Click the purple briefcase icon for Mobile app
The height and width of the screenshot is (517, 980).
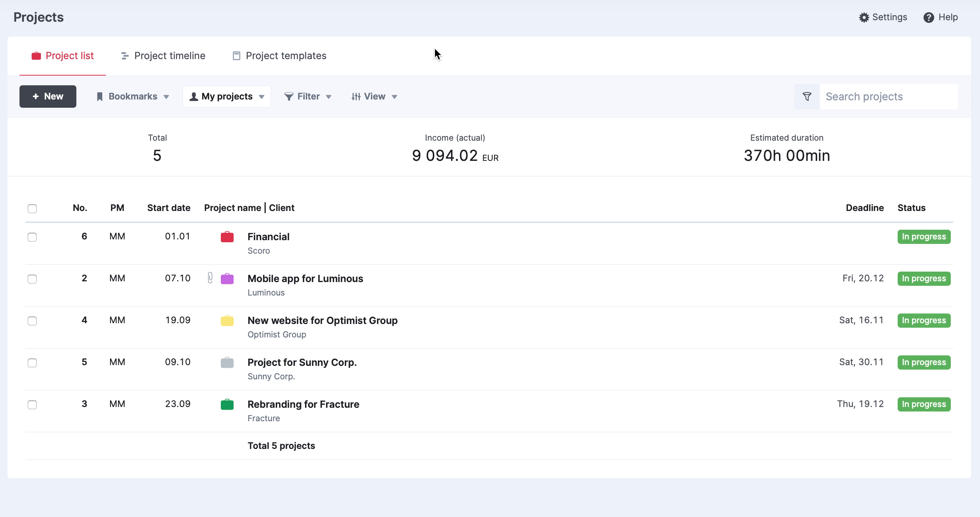click(x=227, y=279)
